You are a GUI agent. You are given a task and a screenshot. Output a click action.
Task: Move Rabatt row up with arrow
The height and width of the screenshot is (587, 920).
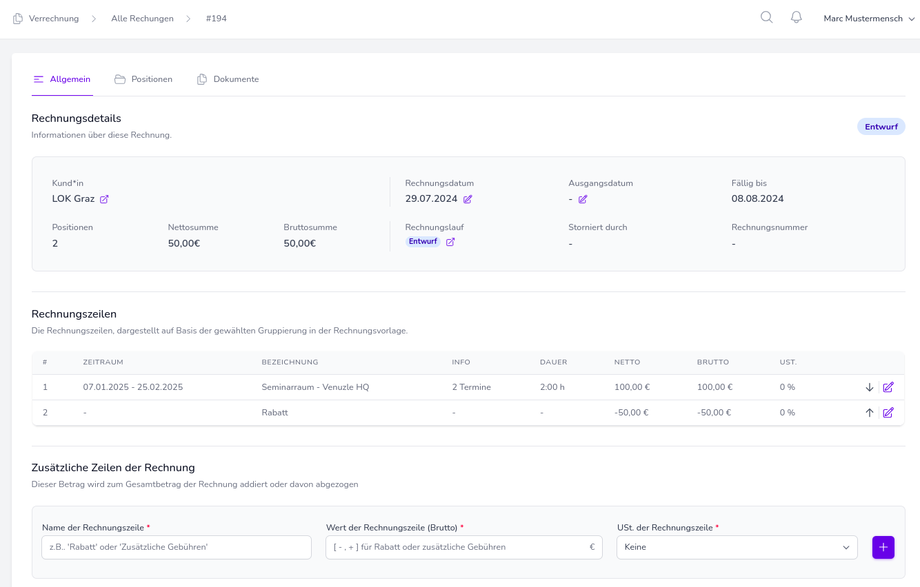[869, 413]
